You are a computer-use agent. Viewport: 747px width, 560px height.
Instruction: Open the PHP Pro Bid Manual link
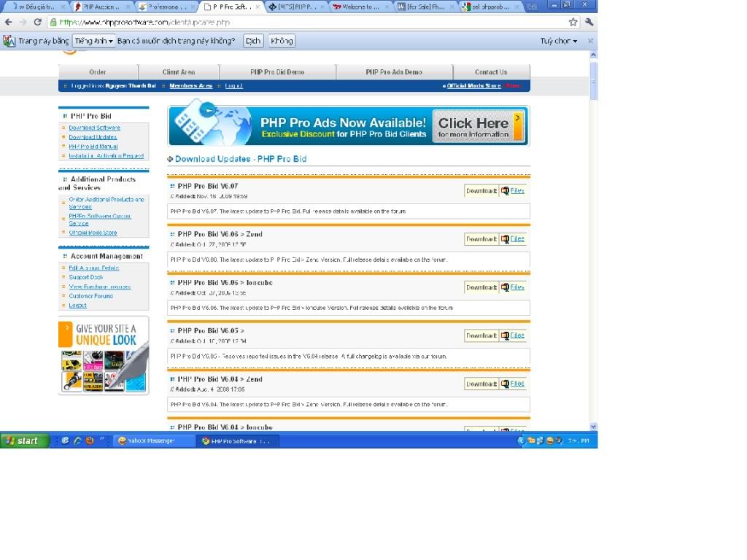(93, 147)
